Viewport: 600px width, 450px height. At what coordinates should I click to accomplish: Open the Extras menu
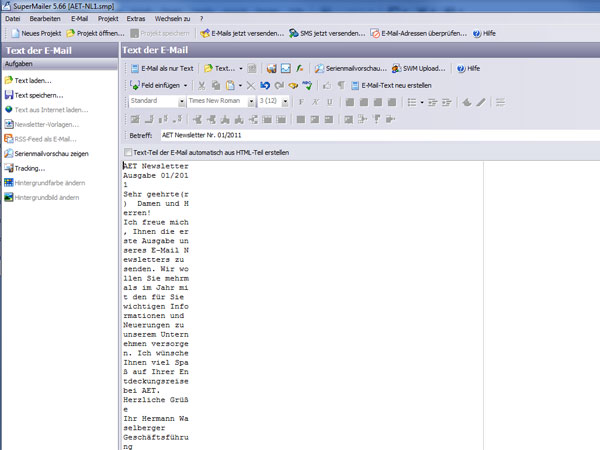tap(136, 18)
